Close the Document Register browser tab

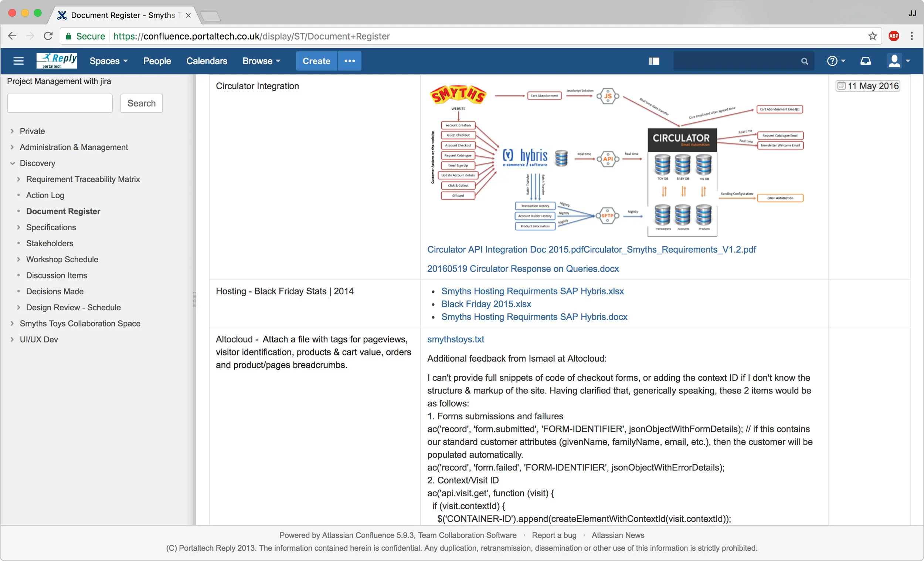coord(188,16)
